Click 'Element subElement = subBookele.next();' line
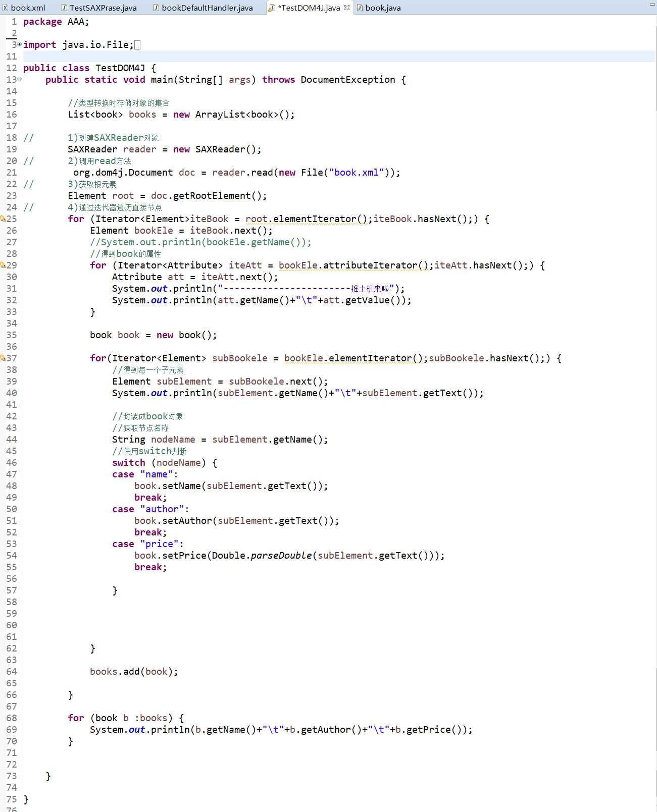This screenshot has height=812, width=657. [x=220, y=382]
